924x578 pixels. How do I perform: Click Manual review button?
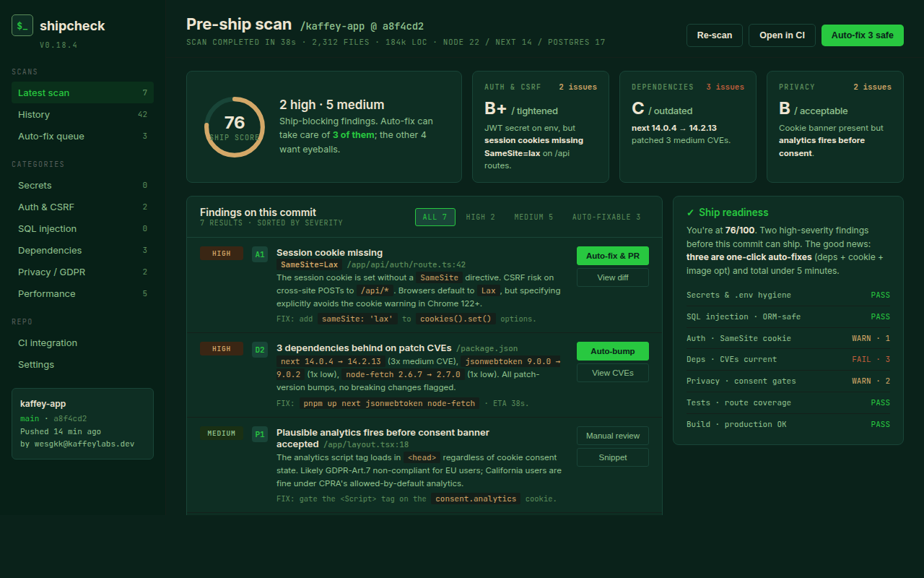tap(613, 436)
